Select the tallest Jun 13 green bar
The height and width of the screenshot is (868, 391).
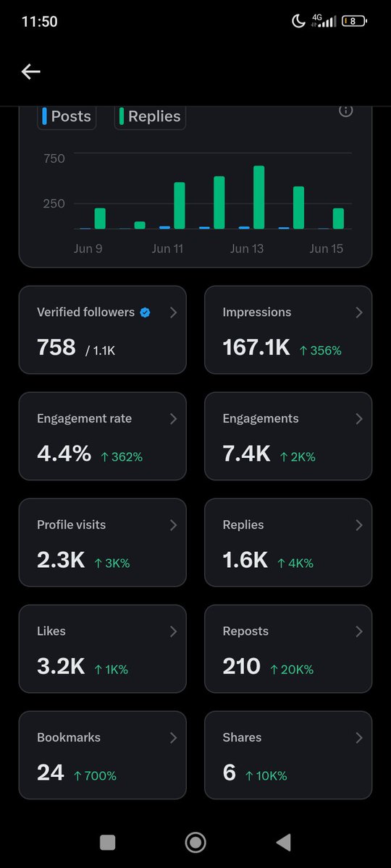[258, 197]
